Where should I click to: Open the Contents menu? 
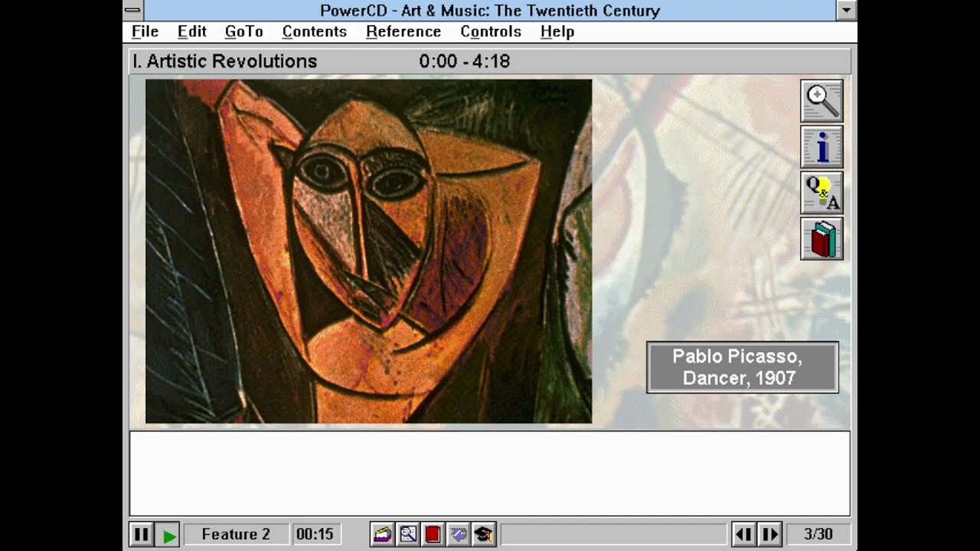pyautogui.click(x=314, y=31)
